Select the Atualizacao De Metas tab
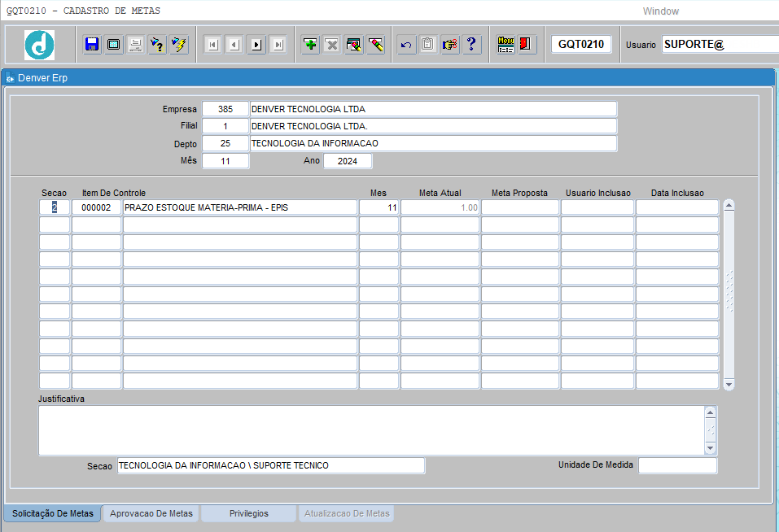 pyautogui.click(x=347, y=513)
